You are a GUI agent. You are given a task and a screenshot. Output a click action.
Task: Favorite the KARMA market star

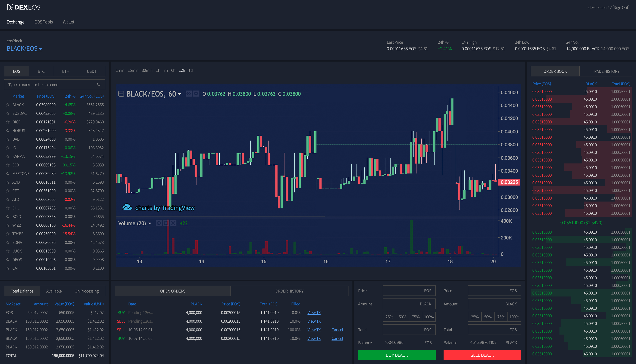point(8,157)
